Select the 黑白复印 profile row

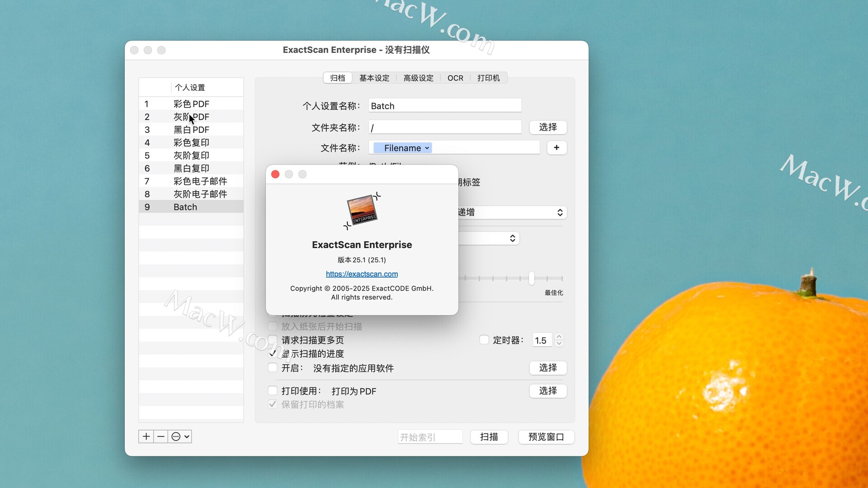coord(191,168)
